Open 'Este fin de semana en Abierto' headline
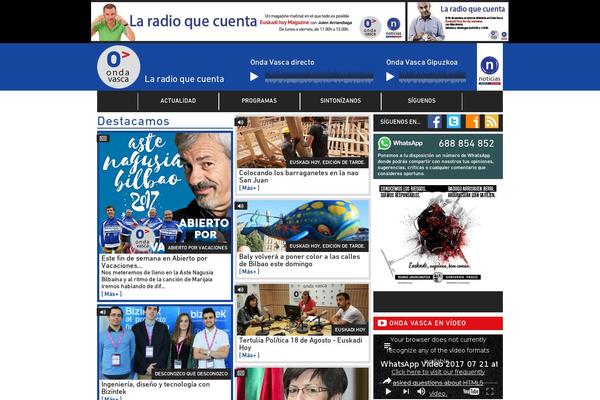 [x=154, y=262]
